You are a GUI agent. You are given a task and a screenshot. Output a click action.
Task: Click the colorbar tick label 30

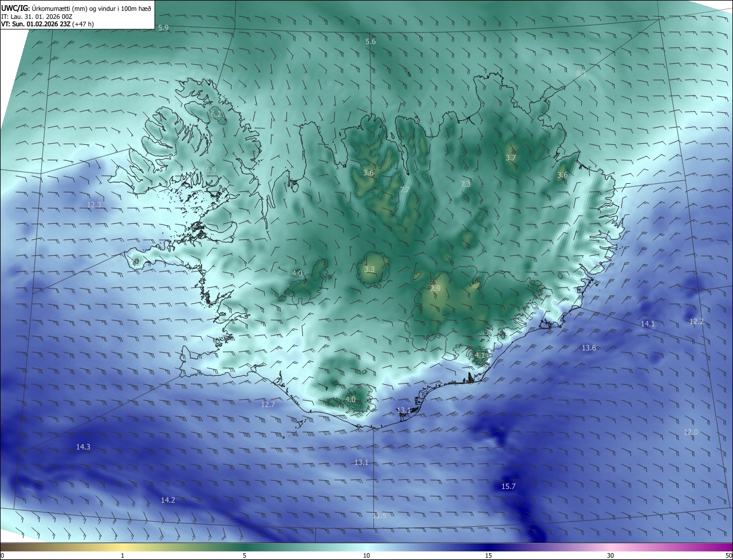(610, 555)
